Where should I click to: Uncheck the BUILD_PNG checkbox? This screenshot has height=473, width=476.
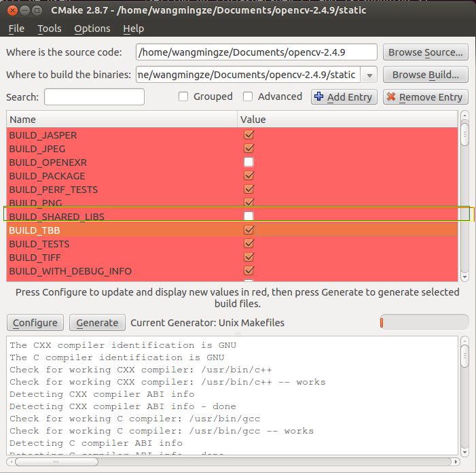(249, 202)
